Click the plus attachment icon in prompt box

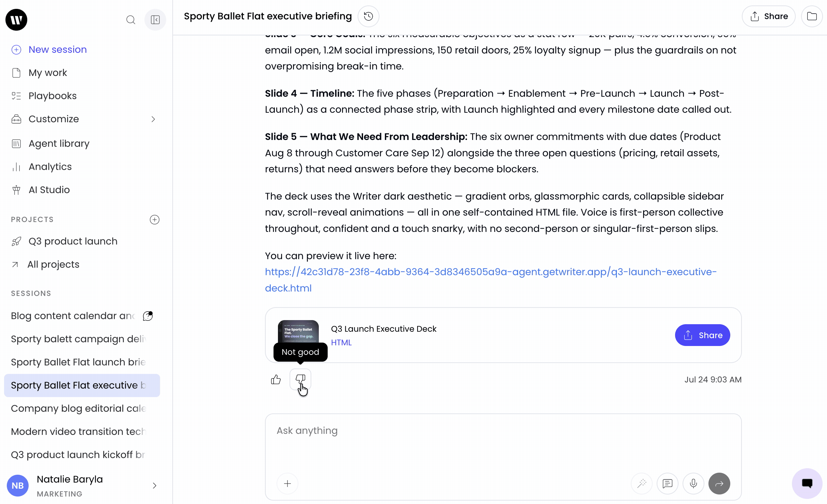click(287, 484)
